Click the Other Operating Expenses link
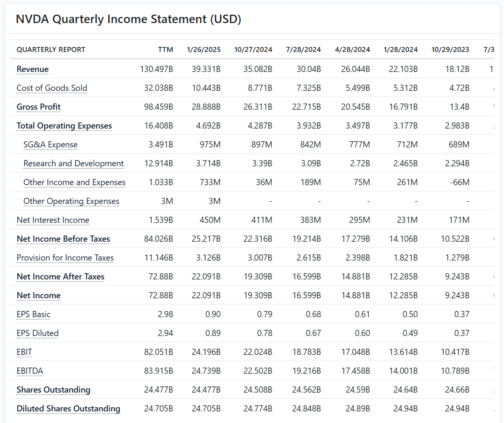Image resolution: width=504 pixels, height=423 pixels. (71, 201)
